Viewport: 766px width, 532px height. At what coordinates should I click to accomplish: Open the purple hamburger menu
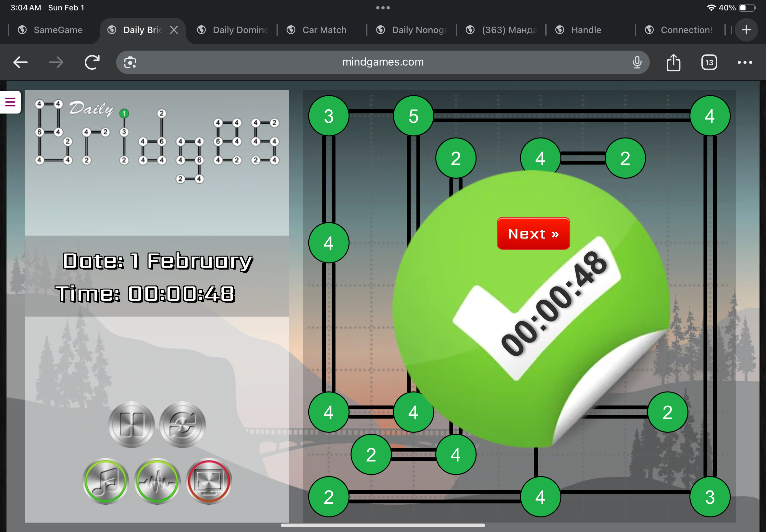coord(10,102)
